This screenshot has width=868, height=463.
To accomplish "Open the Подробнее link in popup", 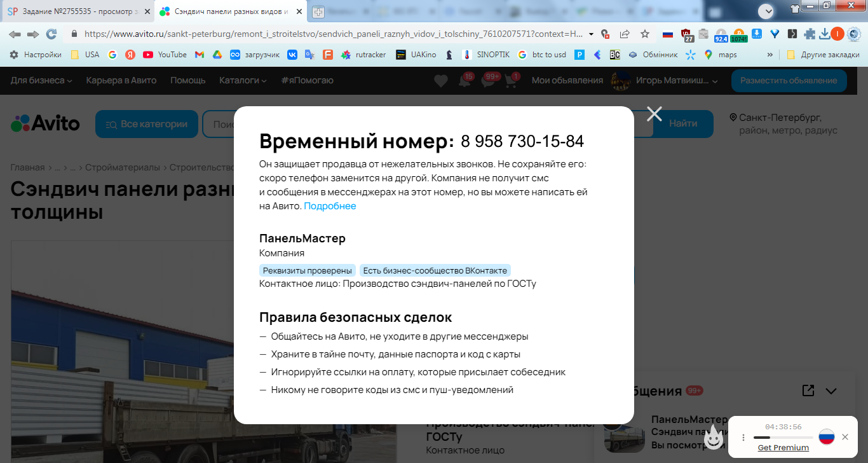I will tap(330, 206).
